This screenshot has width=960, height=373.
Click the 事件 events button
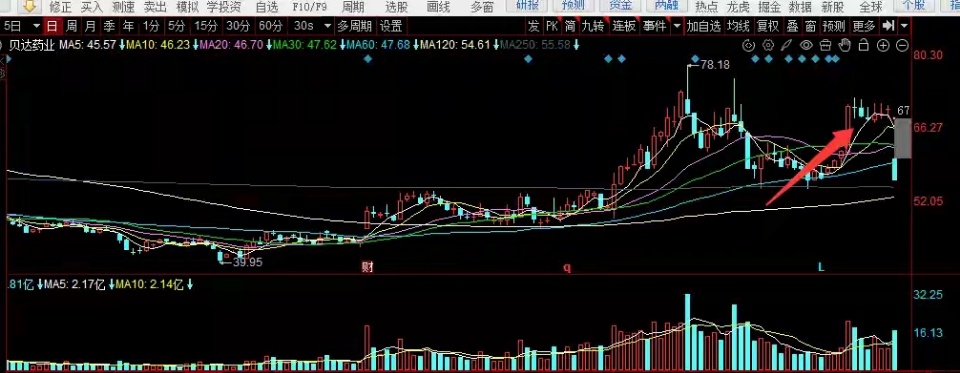tap(655, 26)
